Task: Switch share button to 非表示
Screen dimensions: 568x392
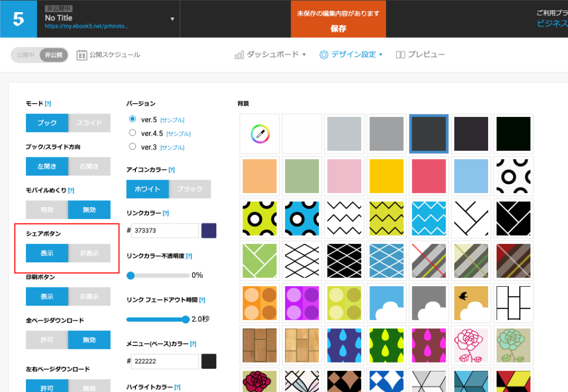Action: coord(89,253)
